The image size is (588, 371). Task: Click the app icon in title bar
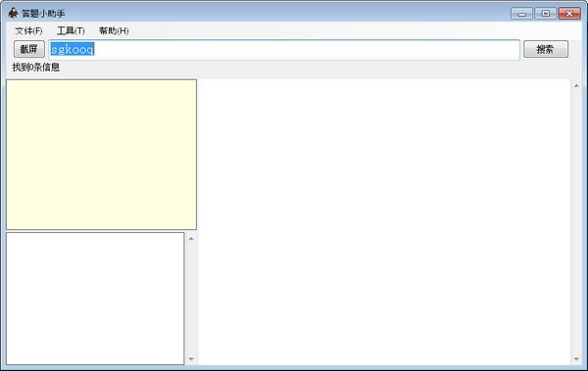point(13,13)
